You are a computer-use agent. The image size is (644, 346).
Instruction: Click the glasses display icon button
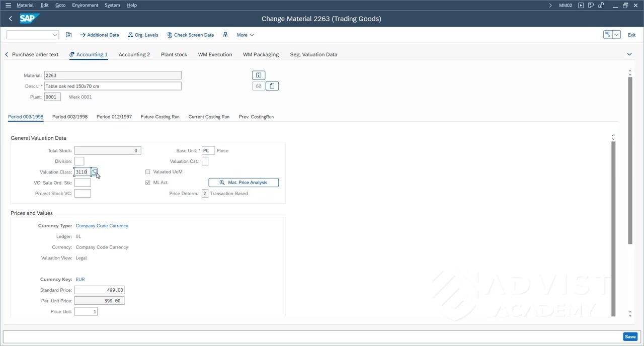[259, 86]
